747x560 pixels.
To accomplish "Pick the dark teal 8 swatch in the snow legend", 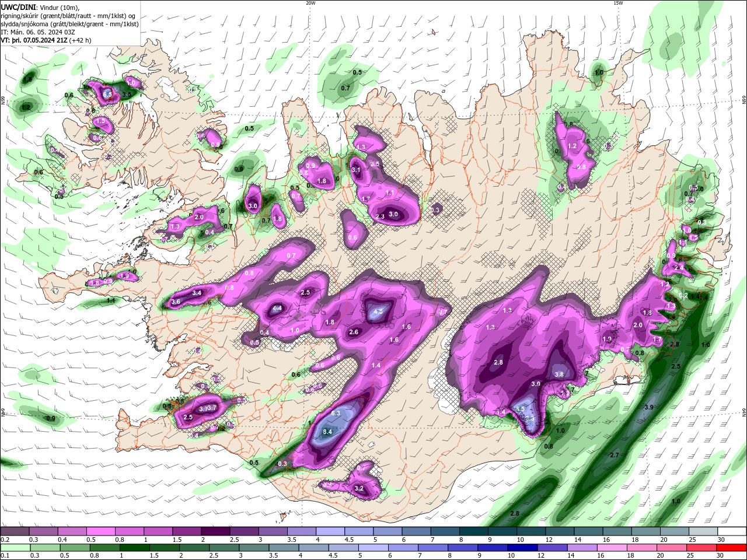I will pos(473,531).
